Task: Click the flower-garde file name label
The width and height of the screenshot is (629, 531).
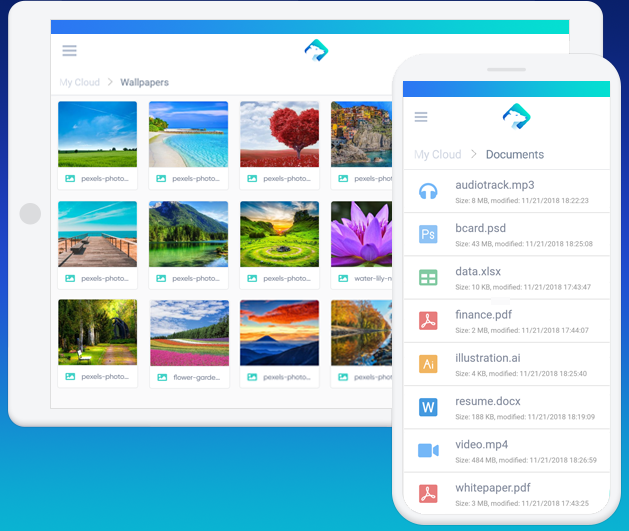Action: tap(197, 377)
